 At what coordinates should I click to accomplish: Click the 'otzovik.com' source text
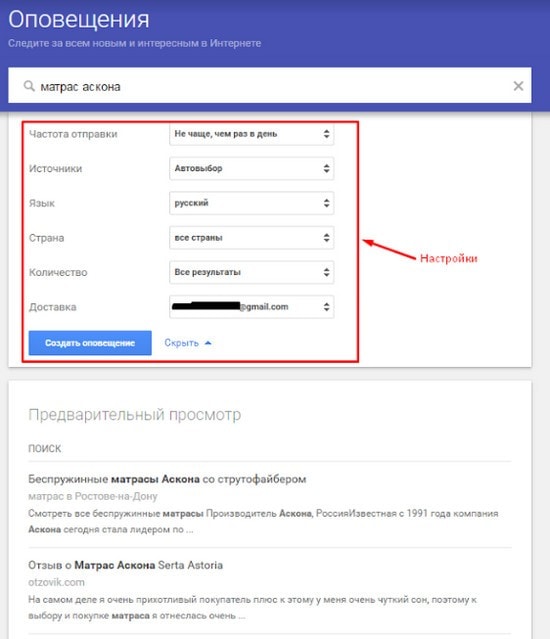click(x=56, y=582)
